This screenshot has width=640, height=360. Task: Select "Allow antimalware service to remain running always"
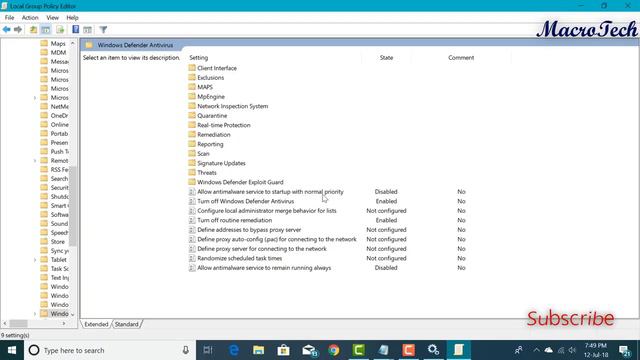(264, 268)
